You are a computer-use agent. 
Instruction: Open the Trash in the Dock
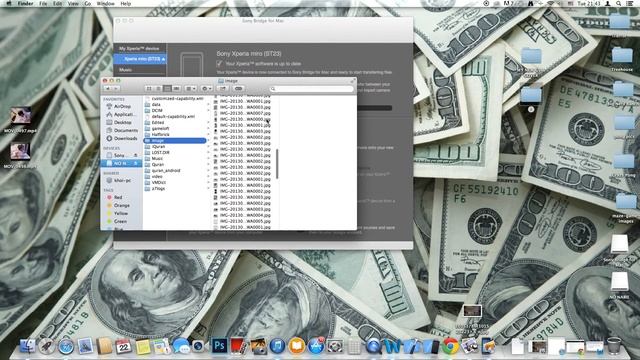(614, 346)
